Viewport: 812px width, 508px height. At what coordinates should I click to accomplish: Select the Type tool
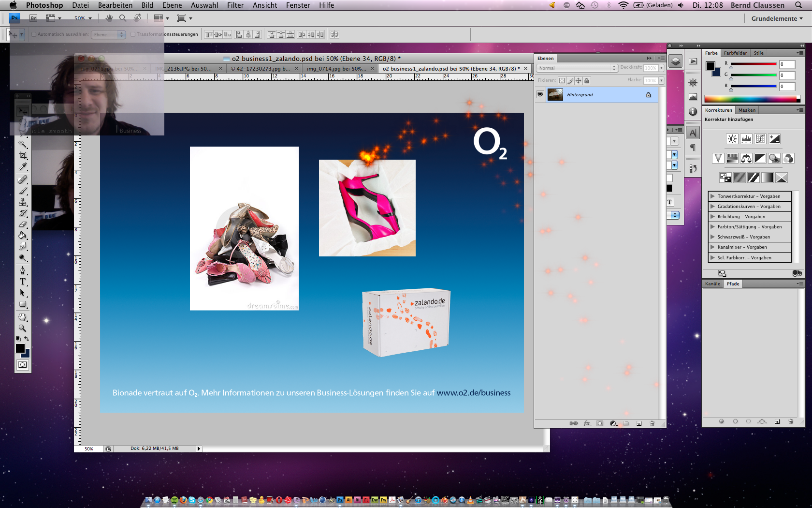(23, 282)
